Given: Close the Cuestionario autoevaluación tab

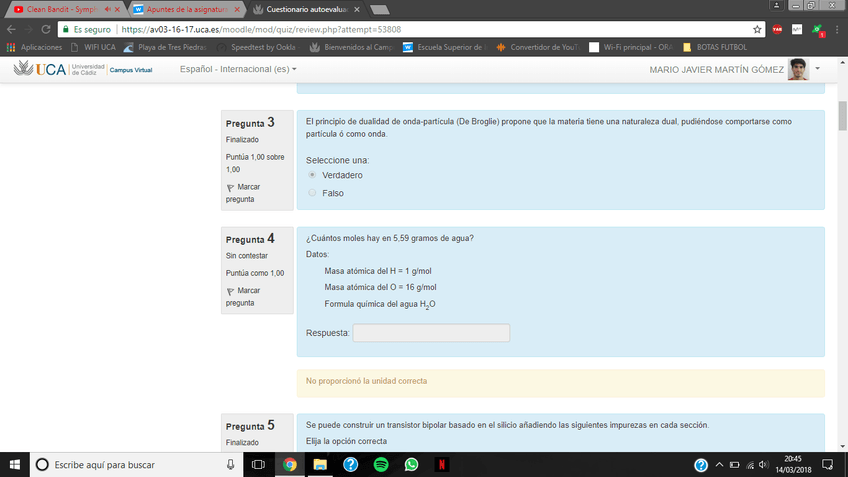Looking at the screenshot, I should point(356,9).
